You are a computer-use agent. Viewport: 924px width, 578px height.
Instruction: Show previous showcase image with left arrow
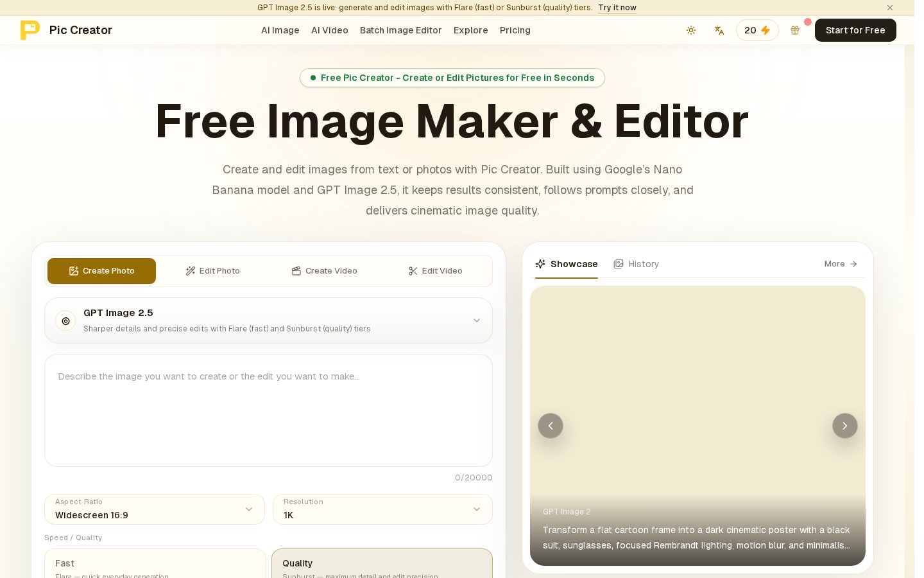pos(551,426)
